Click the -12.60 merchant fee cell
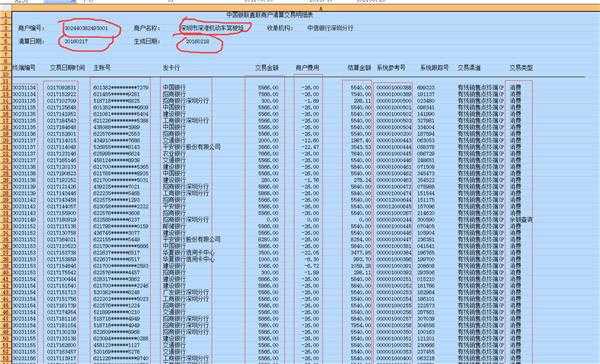Screen dimensions: 600x364 (x=310, y=140)
